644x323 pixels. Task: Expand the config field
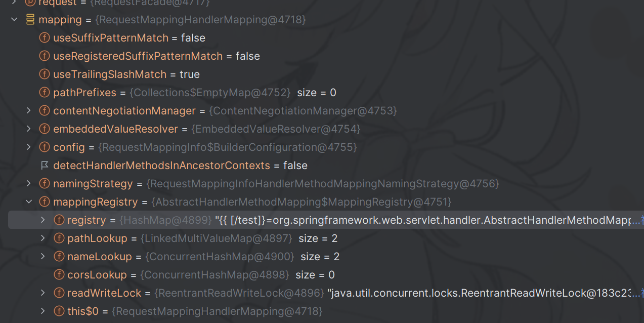[x=29, y=147]
